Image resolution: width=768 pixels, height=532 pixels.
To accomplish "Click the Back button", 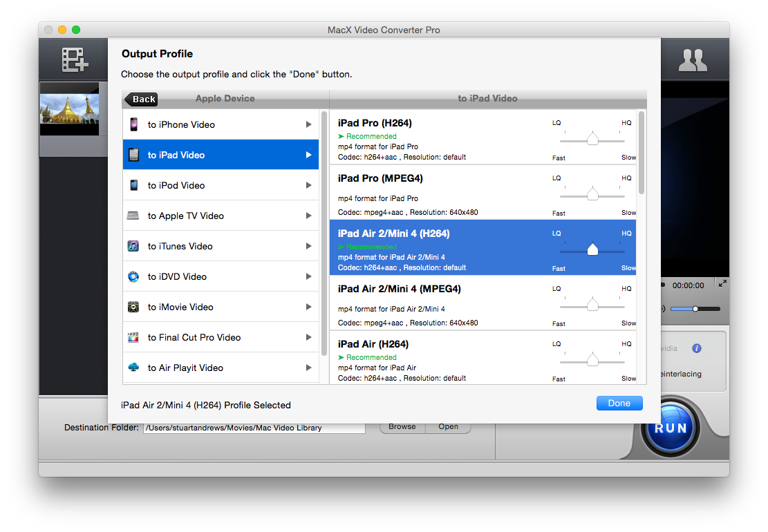I will [142, 99].
